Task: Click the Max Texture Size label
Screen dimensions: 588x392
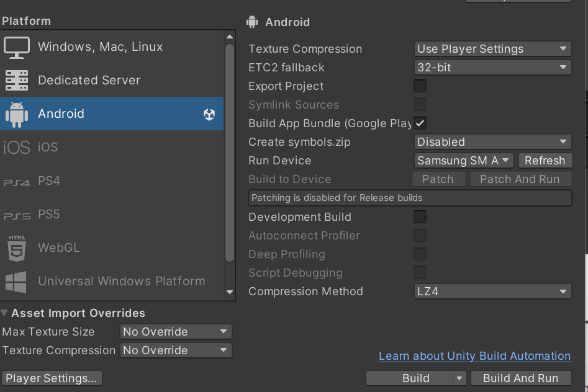Action: [x=48, y=332]
